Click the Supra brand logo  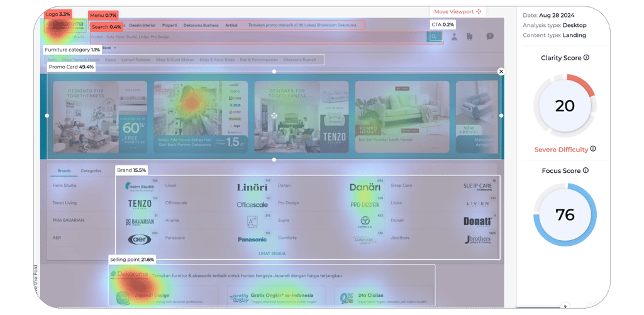click(x=365, y=222)
